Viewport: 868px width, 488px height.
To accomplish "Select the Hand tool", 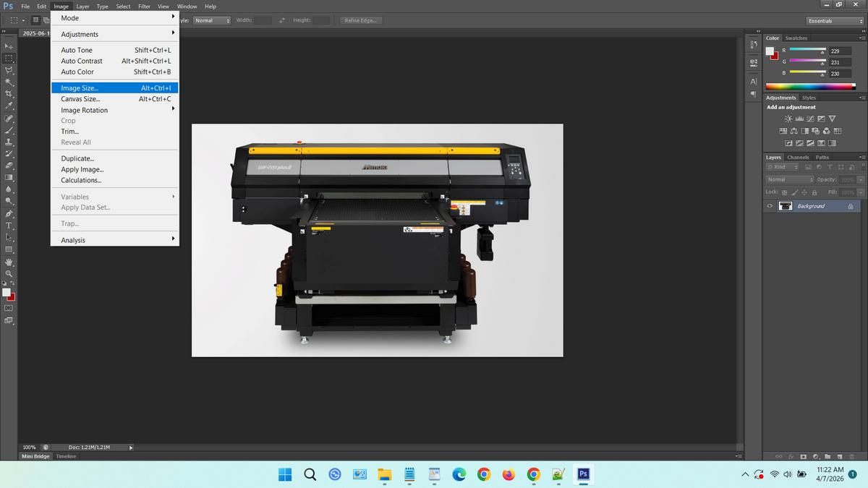I will coord(9,262).
